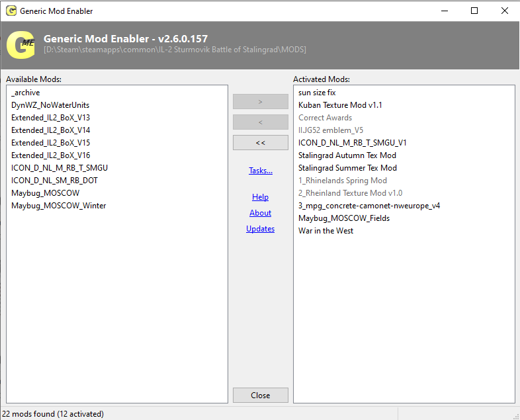
Task: Select _archive in Available Mods
Action: click(26, 93)
